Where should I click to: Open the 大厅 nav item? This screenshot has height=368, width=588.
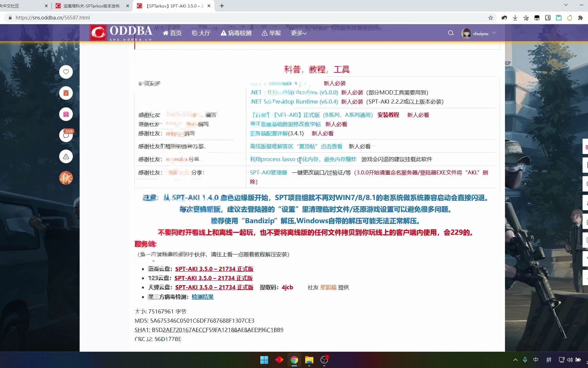(x=201, y=33)
